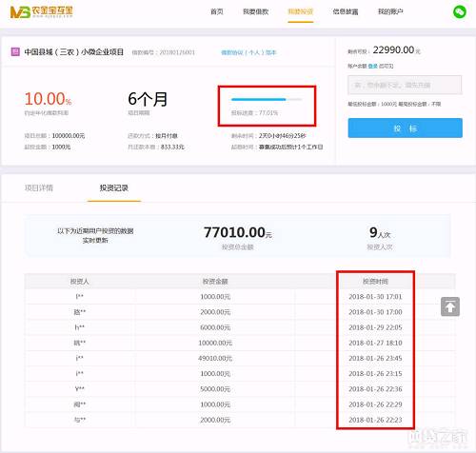This screenshot has height=453, width=476.
Task: Open the 我的账户 navigation item
Action: tap(390, 11)
